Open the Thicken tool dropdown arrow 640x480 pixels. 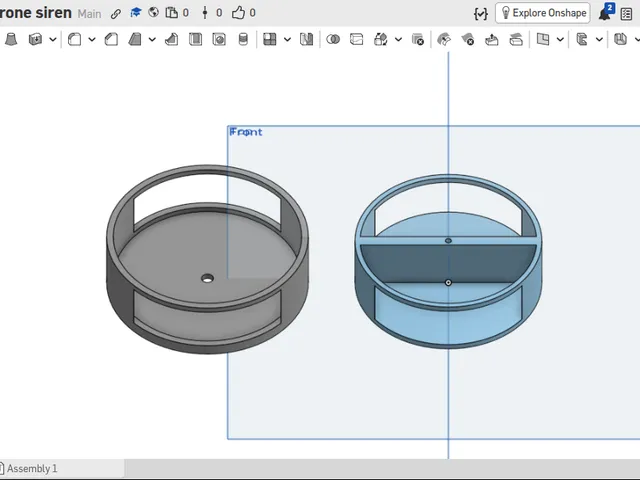point(53,40)
